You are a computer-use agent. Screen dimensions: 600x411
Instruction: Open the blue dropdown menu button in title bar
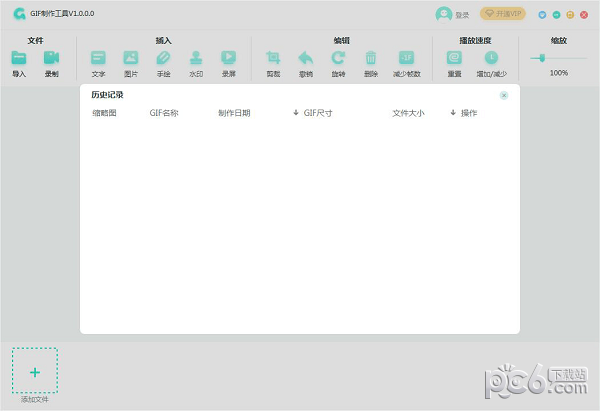(542, 15)
